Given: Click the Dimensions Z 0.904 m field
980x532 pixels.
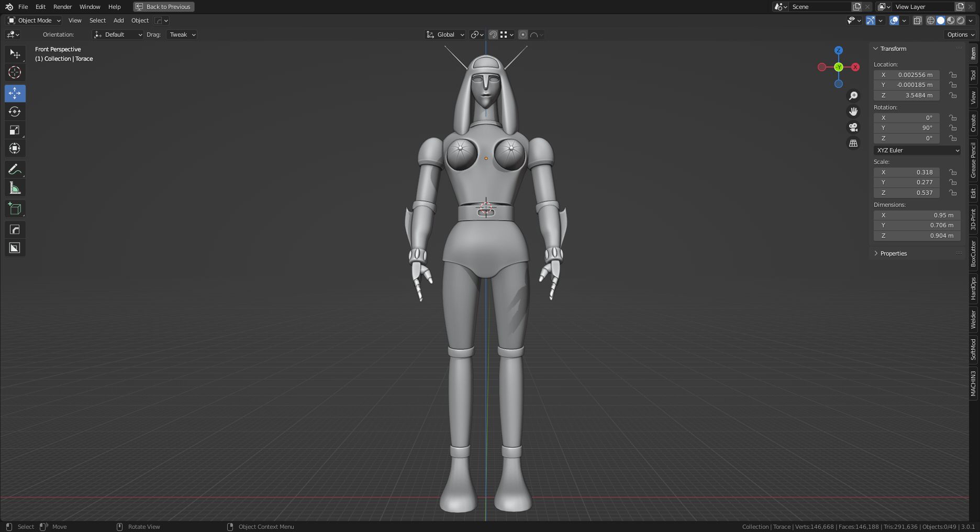Looking at the screenshot, I should click(x=917, y=236).
